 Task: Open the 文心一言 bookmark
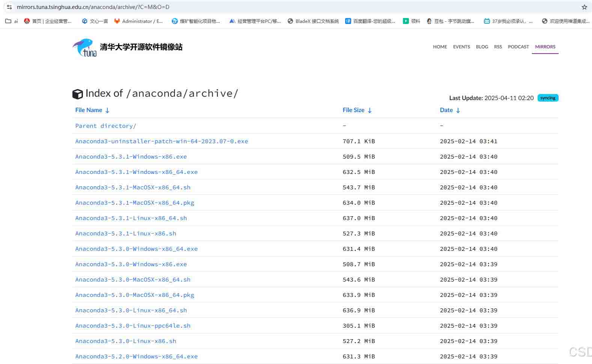[x=95, y=21]
